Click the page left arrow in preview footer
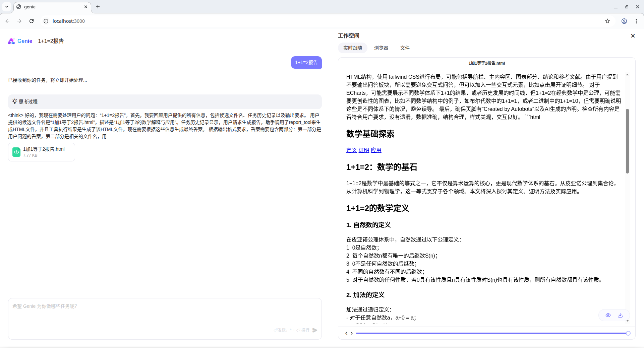The height and width of the screenshot is (348, 644). point(346,333)
